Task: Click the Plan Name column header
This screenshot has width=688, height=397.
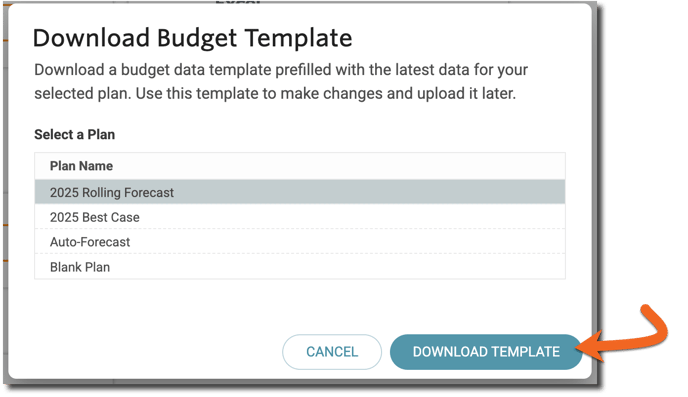Action: [81, 166]
